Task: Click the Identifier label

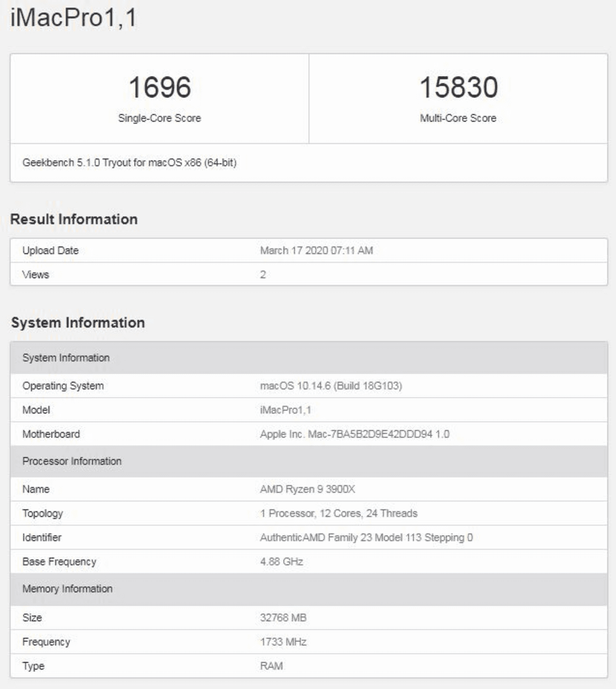Action: 42,538
